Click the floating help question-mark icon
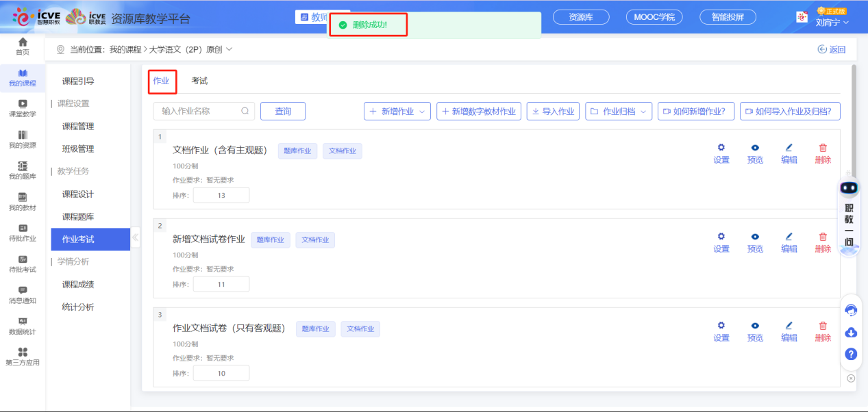868x412 pixels. point(850,355)
